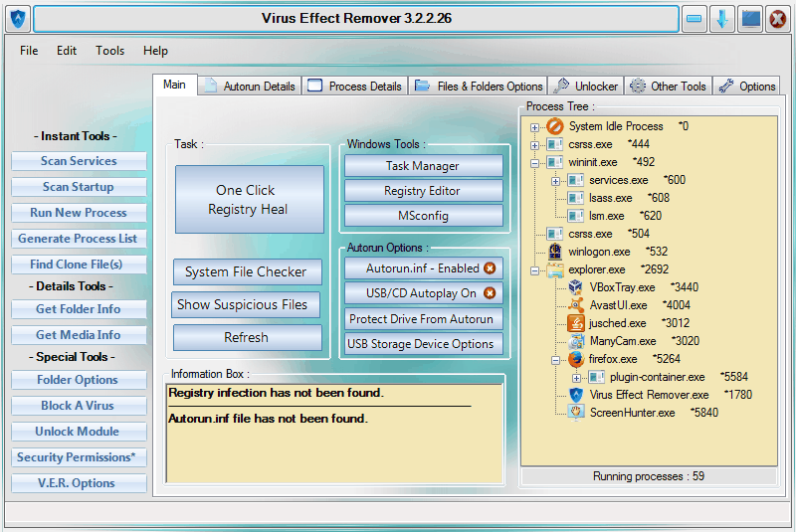Viewport: 796px width, 532px height.
Task: Click 'Registry infection has not been found.' text
Action: point(277,393)
